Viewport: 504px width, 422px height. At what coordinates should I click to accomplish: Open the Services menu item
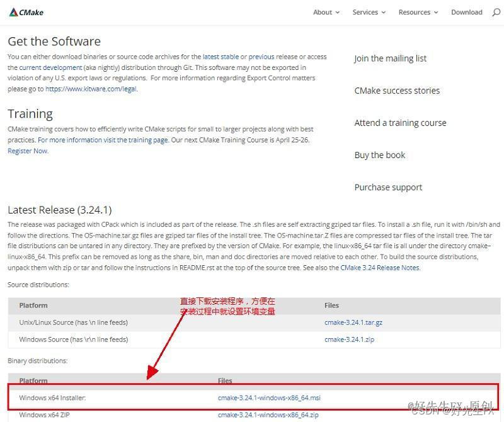[x=365, y=12]
